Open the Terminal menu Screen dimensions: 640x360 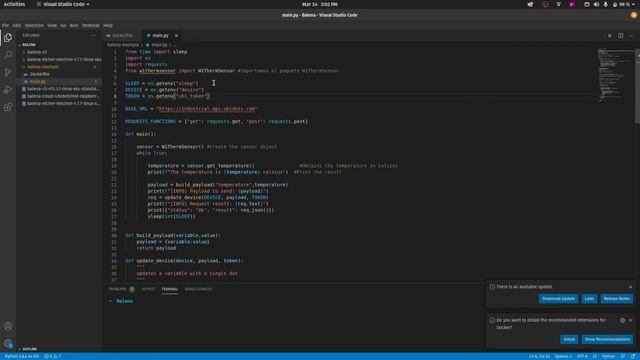click(x=91, y=25)
